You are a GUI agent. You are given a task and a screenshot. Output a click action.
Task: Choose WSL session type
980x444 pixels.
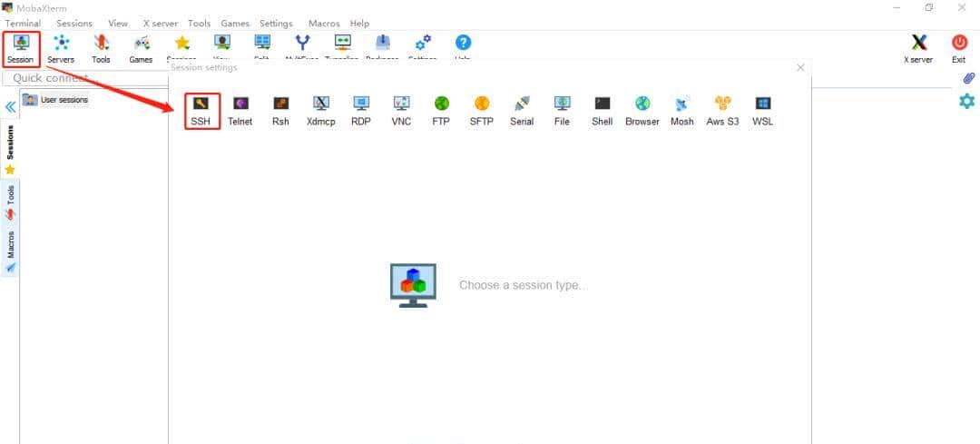pyautogui.click(x=762, y=112)
